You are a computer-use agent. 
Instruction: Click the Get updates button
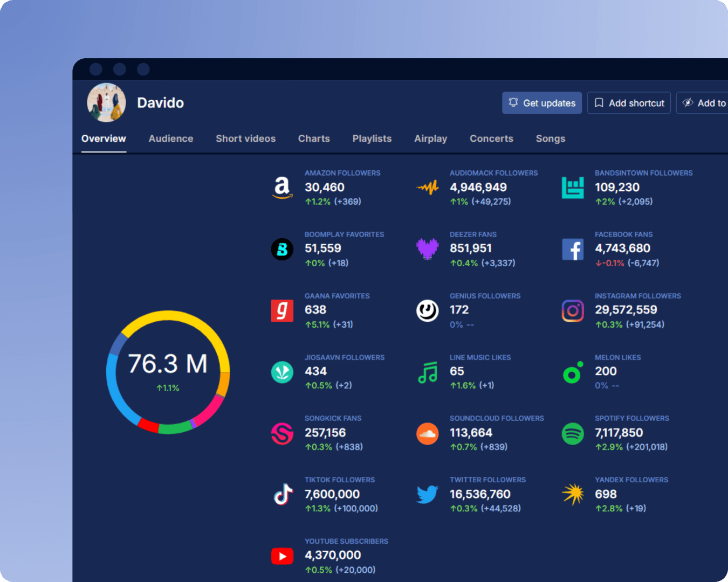(x=542, y=103)
